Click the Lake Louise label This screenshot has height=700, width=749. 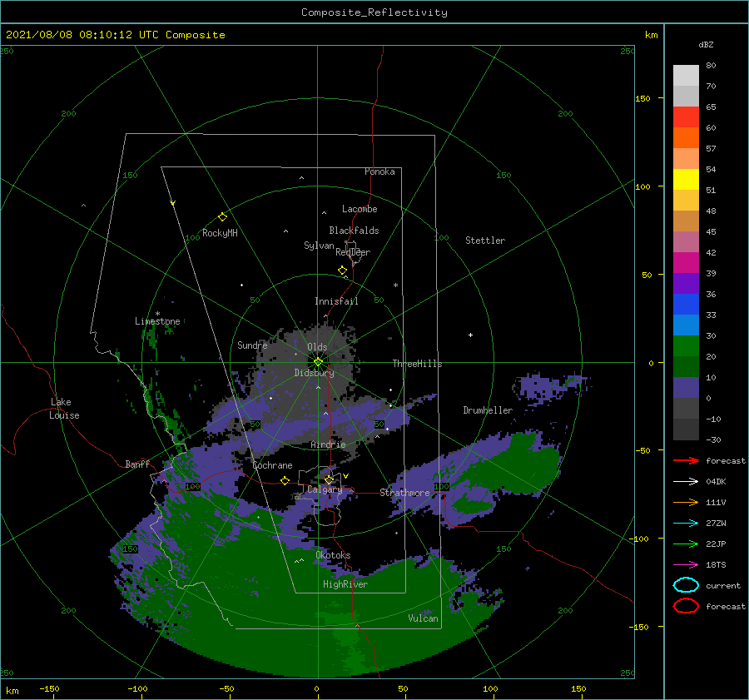coord(64,409)
